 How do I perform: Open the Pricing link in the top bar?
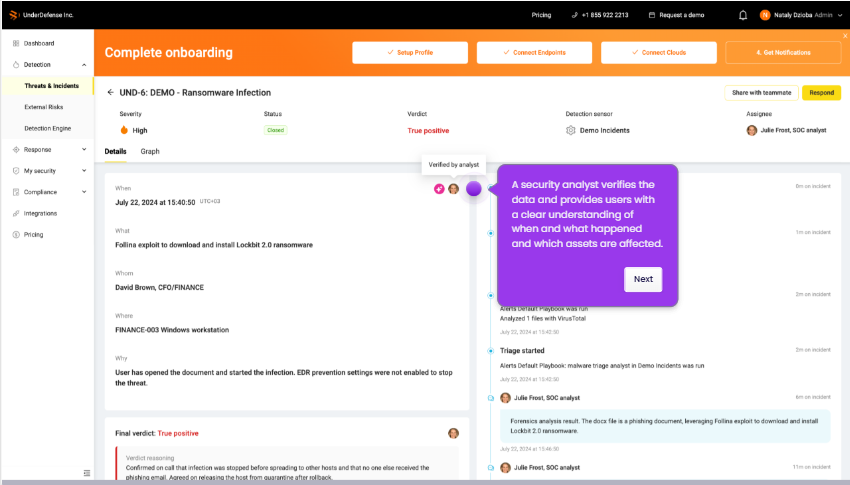tap(541, 15)
